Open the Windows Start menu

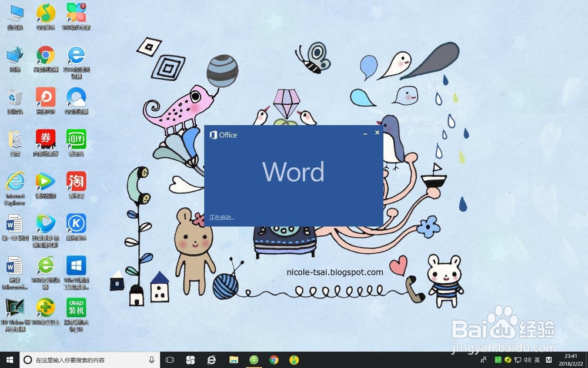click(x=10, y=360)
